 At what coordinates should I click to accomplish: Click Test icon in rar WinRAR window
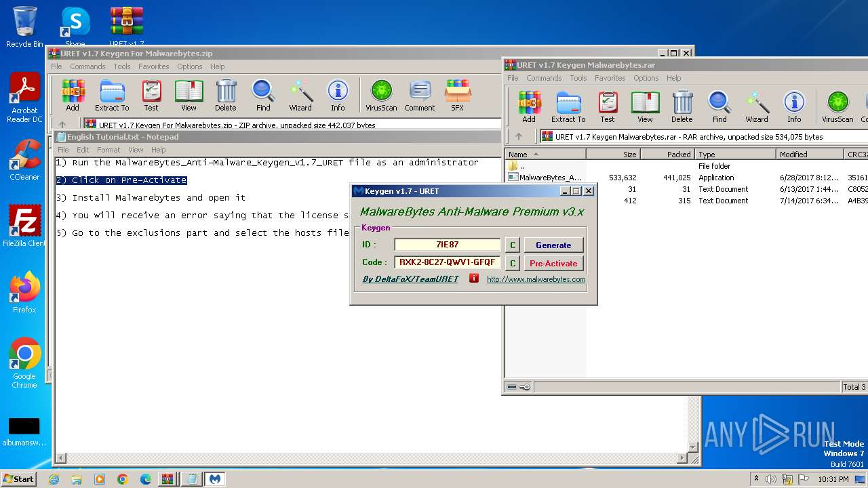point(608,106)
